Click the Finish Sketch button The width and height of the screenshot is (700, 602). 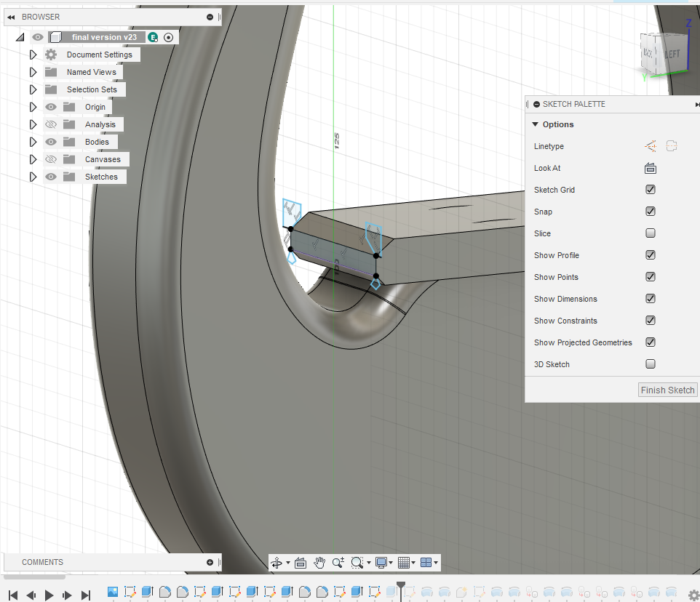click(667, 390)
